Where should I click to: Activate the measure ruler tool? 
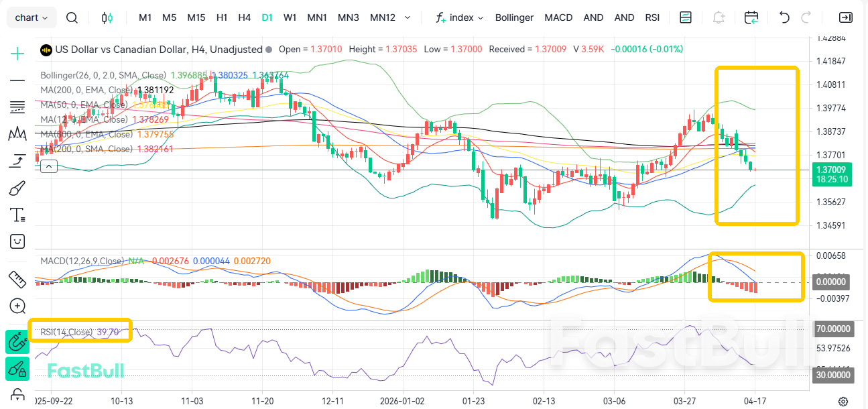17,280
